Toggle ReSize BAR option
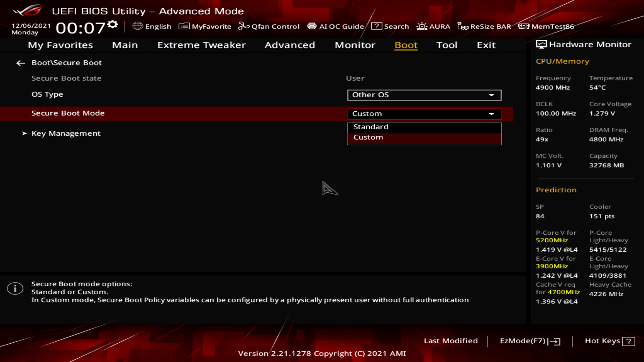 [484, 26]
